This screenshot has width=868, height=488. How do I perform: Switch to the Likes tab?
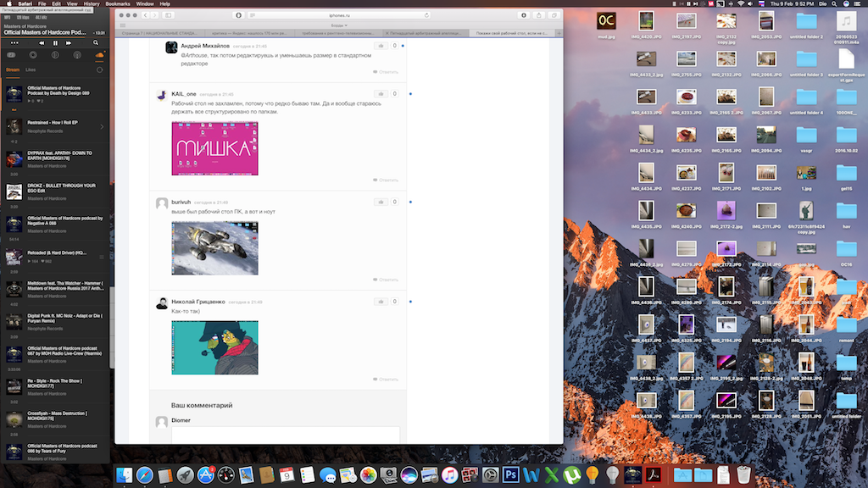click(31, 69)
